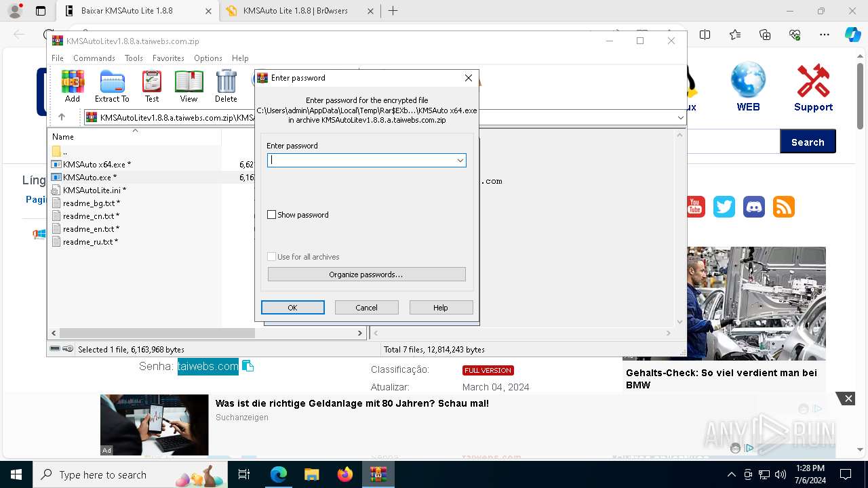This screenshot has height=488, width=868.
Task: Select KMSAutoLite.ini in file list
Action: coord(94,190)
